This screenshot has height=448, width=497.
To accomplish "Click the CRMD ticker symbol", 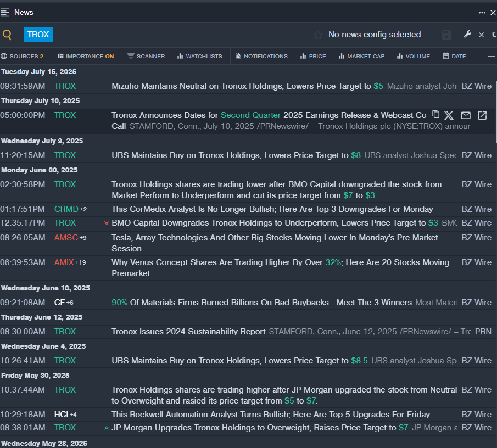I will 66,209.
